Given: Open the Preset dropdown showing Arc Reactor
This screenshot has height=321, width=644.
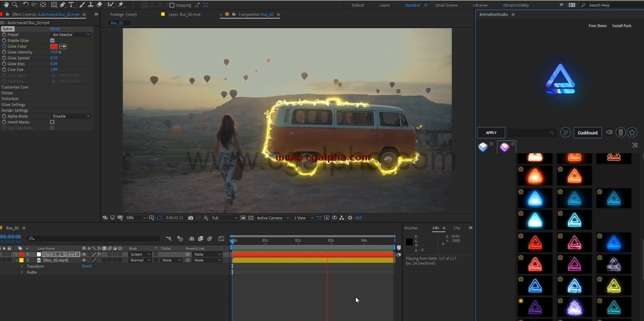Looking at the screenshot, I should pos(71,35).
